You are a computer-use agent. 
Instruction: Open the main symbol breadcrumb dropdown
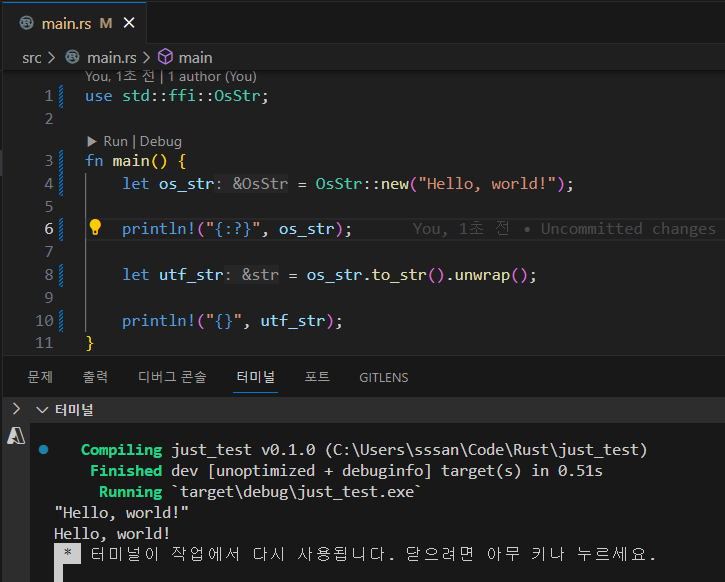coord(195,57)
